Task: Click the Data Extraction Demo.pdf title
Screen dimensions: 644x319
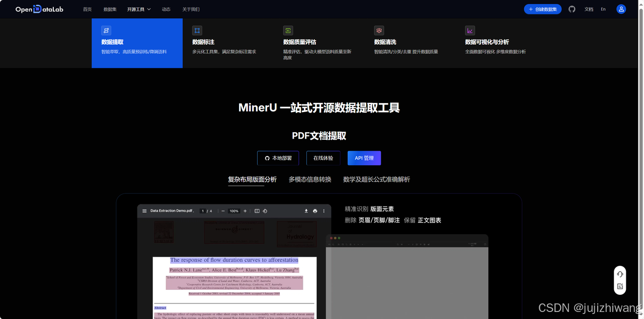Action: pos(172,211)
